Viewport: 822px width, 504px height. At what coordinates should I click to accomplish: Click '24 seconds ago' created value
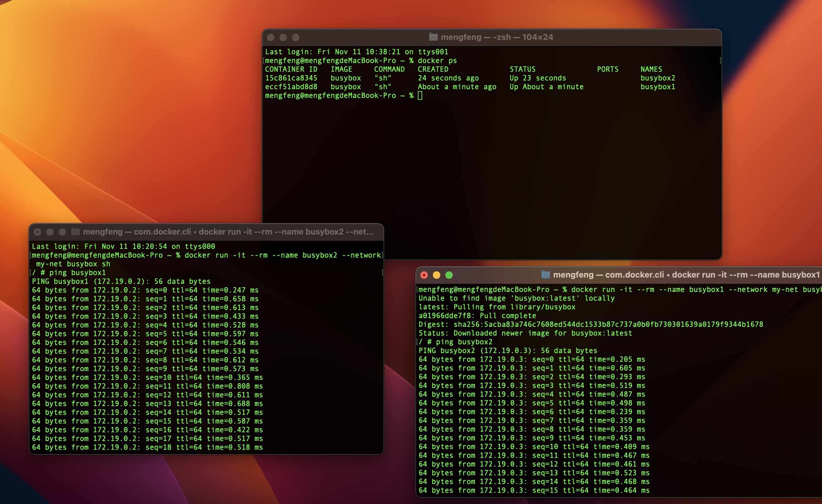click(x=448, y=78)
